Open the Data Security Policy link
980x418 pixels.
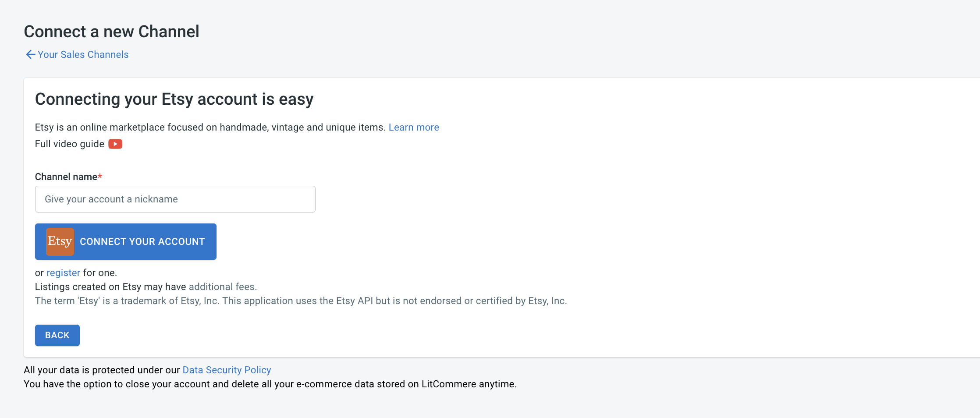click(x=227, y=370)
